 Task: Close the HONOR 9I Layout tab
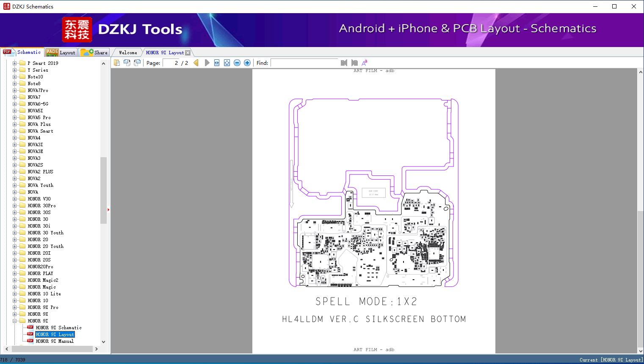(x=188, y=53)
